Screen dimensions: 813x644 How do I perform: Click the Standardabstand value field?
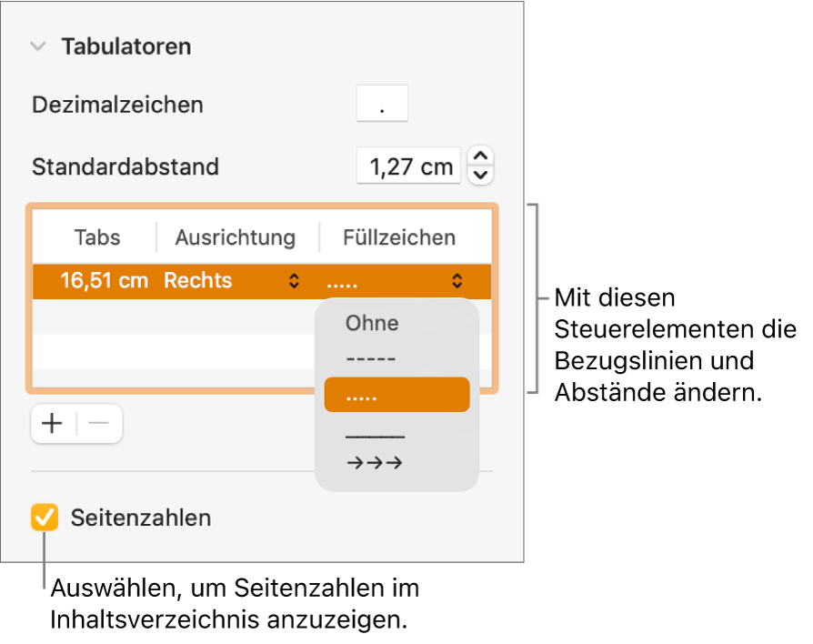click(408, 166)
